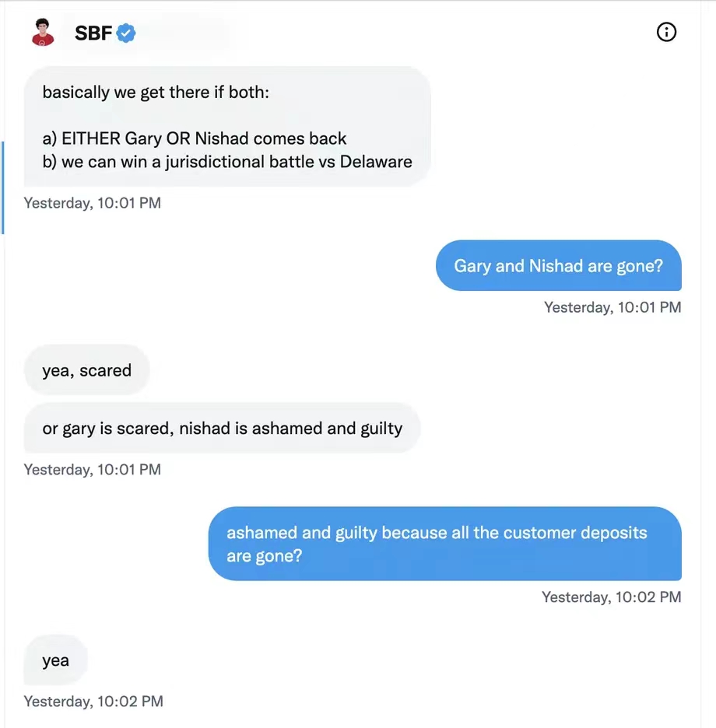Image resolution: width=716 pixels, height=728 pixels.
Task: Click the 10:01 PM timestamp under first message
Action: click(x=93, y=203)
